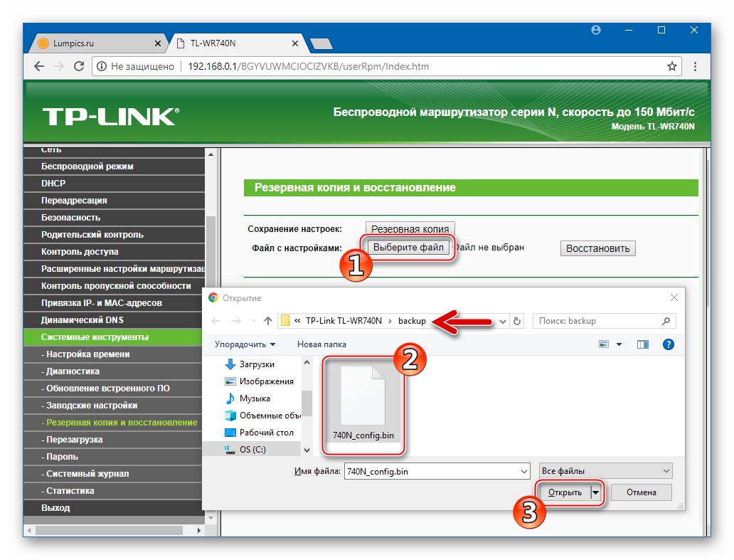Click search magnifier in file dialog
The height and width of the screenshot is (560, 734).
point(666,321)
